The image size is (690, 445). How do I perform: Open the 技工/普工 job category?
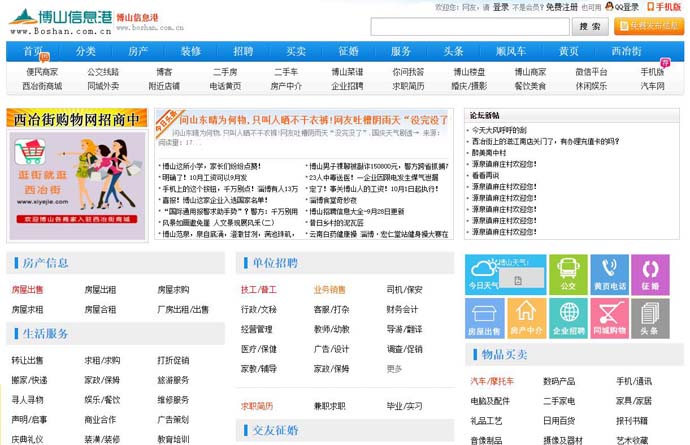click(x=258, y=290)
